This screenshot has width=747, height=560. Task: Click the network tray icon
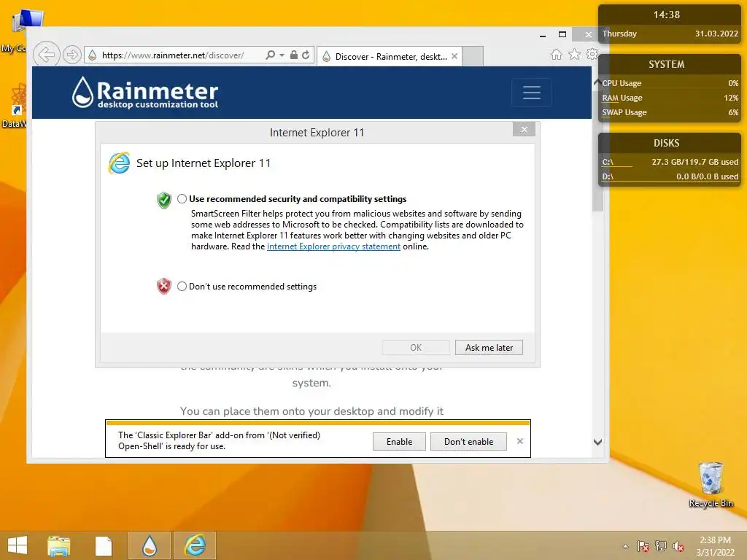(x=660, y=546)
